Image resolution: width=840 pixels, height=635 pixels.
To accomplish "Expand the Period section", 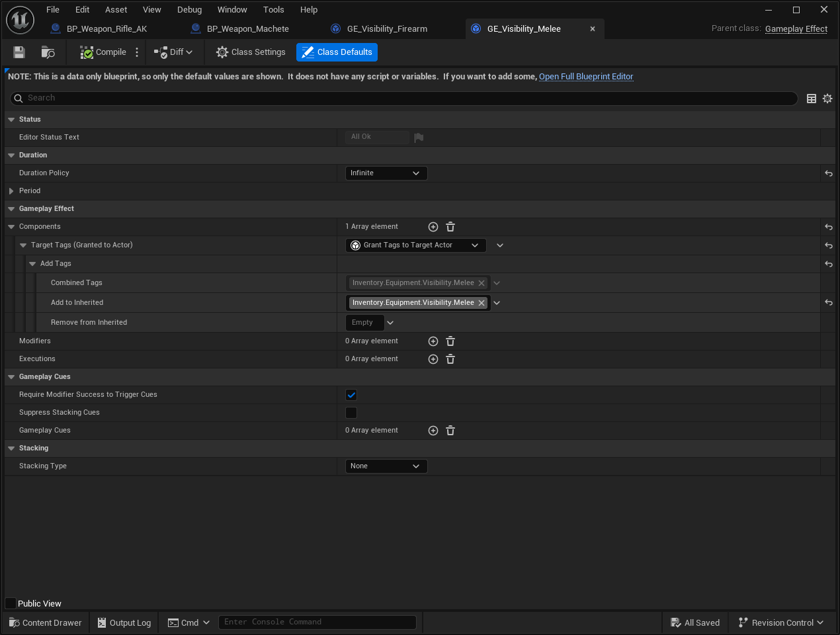I will coord(11,190).
